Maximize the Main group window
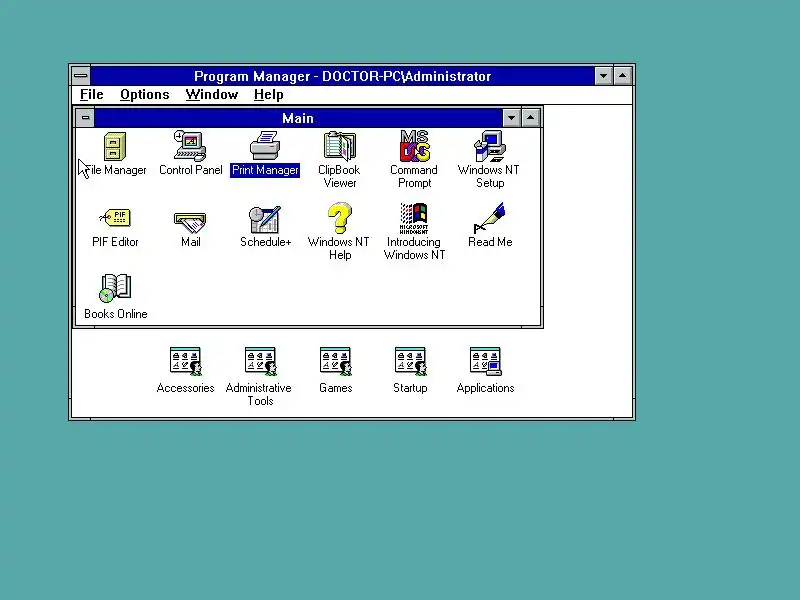The image size is (800, 600). tap(531, 118)
